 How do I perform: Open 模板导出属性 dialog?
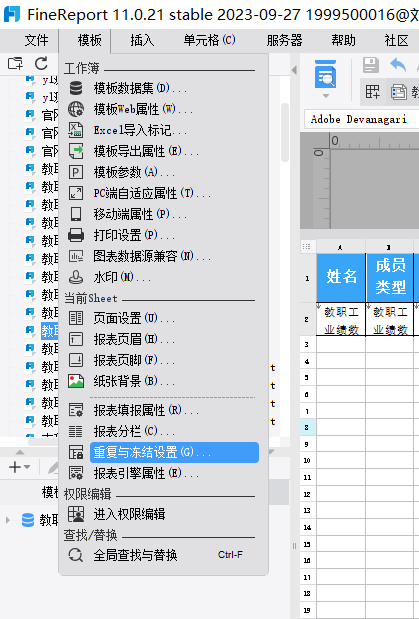146,151
